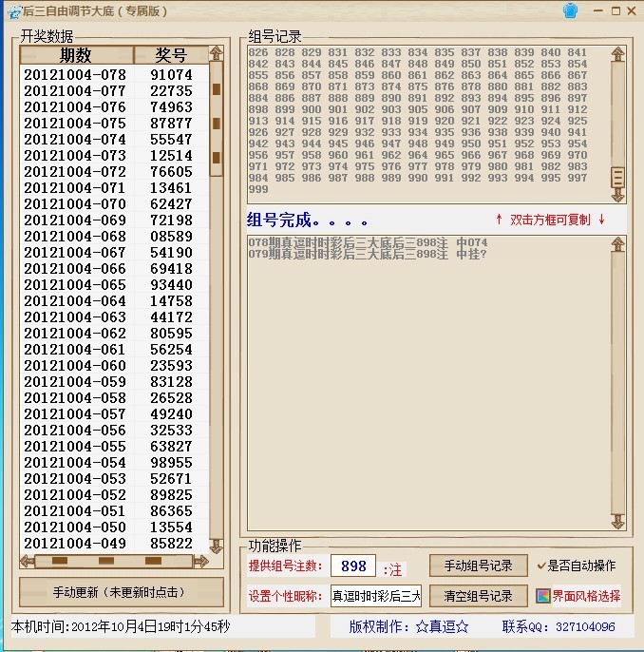Click prize number 86365
The image size is (644, 652).
(x=171, y=511)
